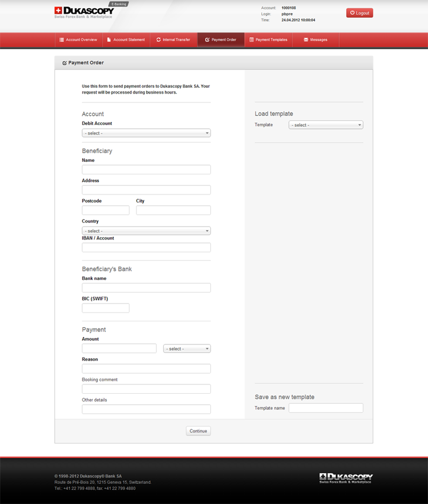This screenshot has height=504, width=428.
Task: Click the Dukascopy header logo
Action: pos(84,12)
